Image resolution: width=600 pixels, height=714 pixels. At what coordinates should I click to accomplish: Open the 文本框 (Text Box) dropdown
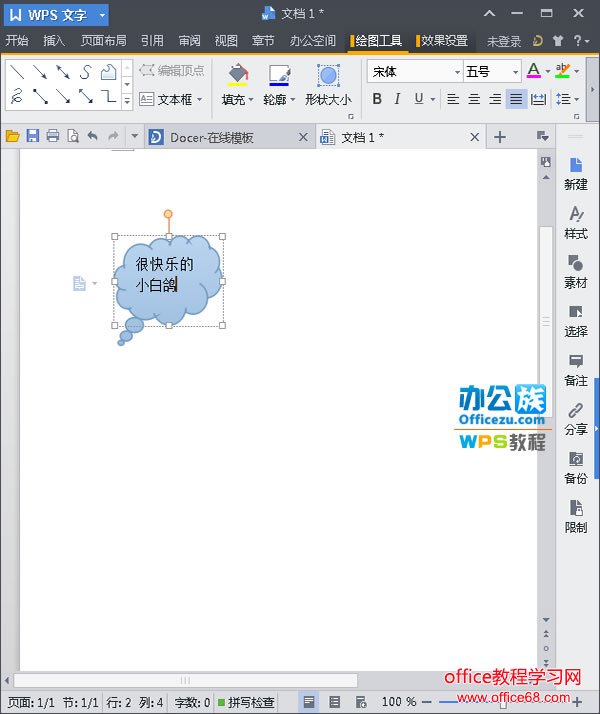(170, 99)
